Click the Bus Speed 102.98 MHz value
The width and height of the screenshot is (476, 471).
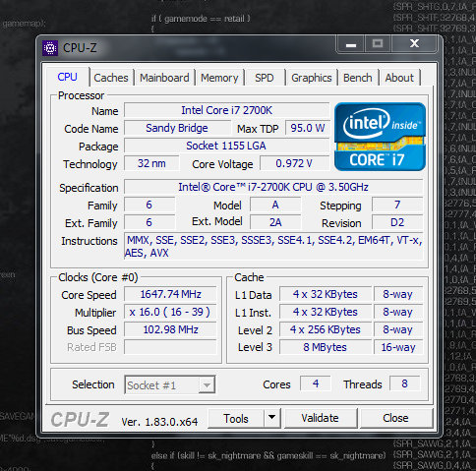point(170,329)
